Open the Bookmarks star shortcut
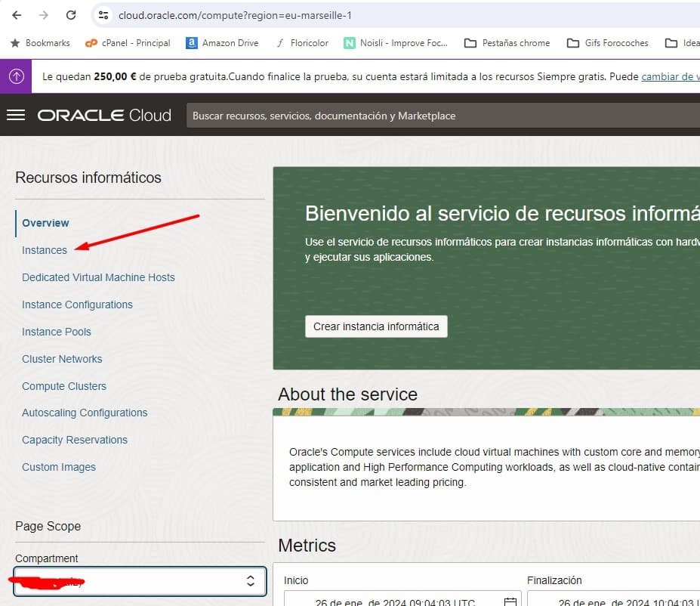Screen dimensions: 700x606 40,43
